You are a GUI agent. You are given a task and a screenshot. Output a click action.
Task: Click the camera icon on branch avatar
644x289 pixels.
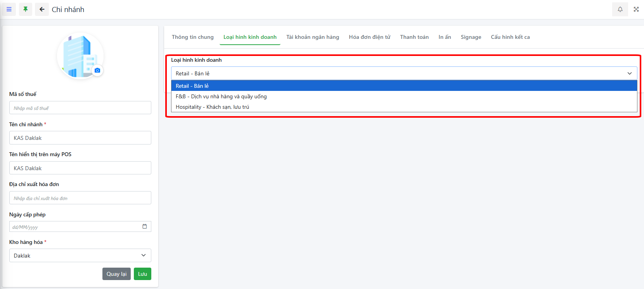[x=97, y=70]
